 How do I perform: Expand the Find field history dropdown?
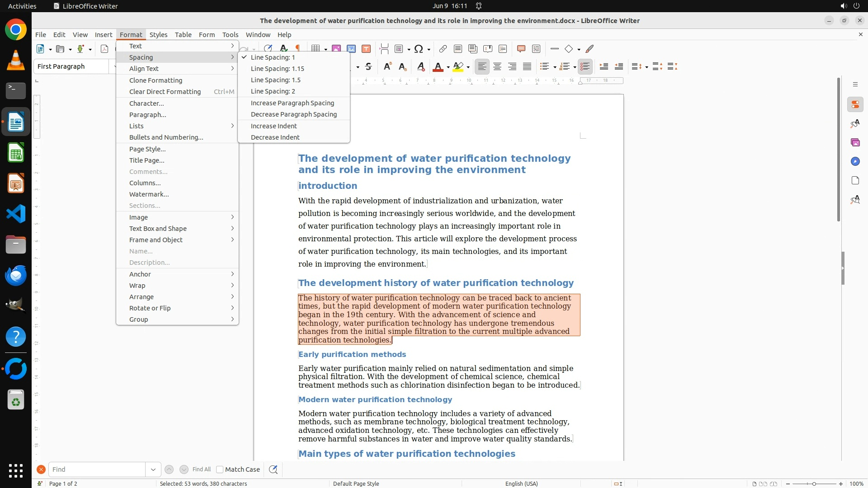153,469
